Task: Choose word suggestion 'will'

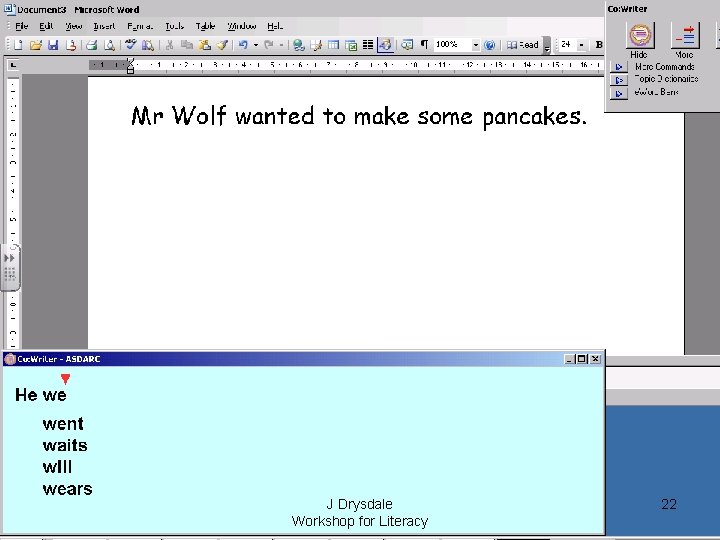Action: pos(57,467)
